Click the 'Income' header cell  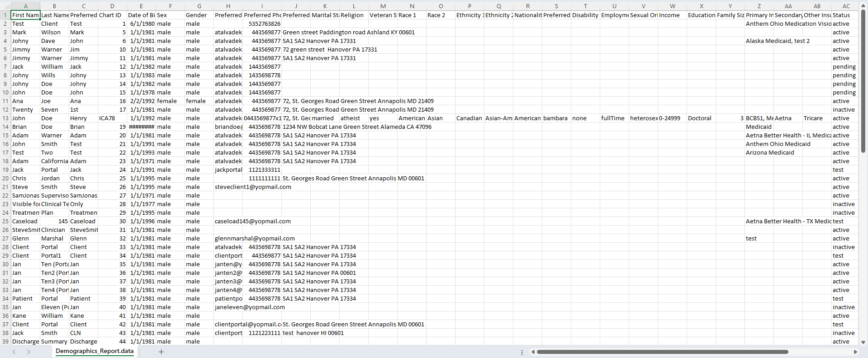tap(672, 15)
